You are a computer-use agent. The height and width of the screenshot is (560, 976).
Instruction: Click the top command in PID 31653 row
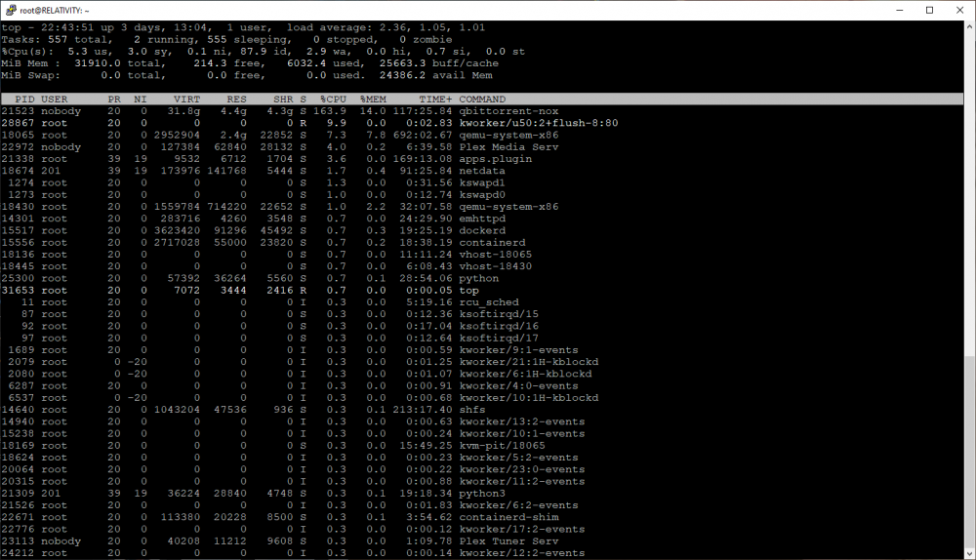point(469,290)
